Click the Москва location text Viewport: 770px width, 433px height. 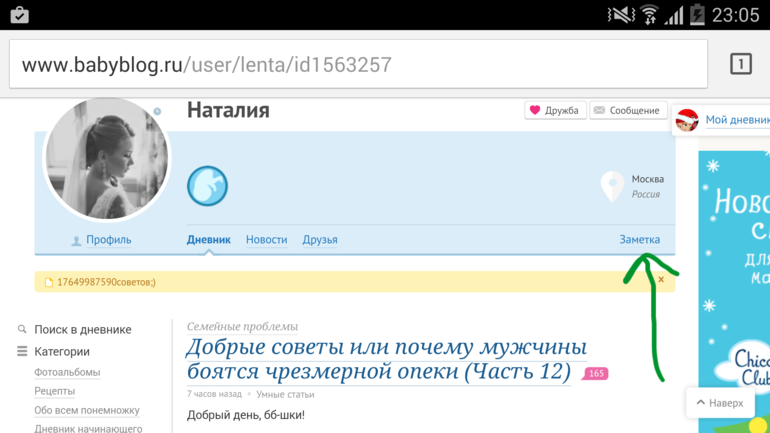647,179
